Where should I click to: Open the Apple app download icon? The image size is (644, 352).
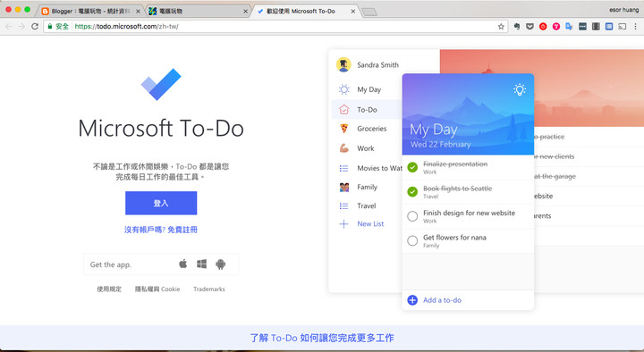coord(183,264)
